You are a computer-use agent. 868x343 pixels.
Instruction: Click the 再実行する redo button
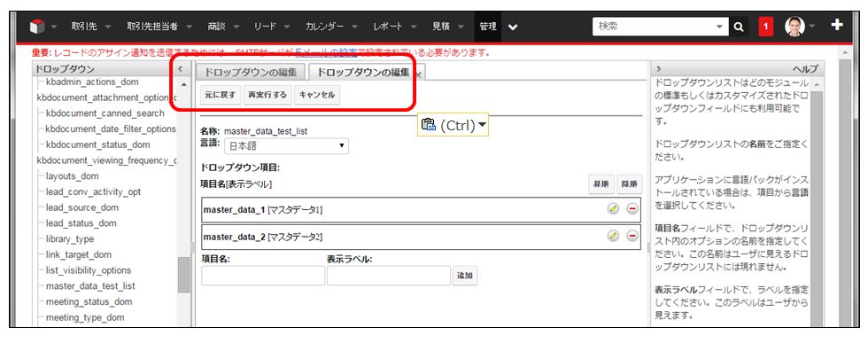pyautogui.click(x=267, y=95)
